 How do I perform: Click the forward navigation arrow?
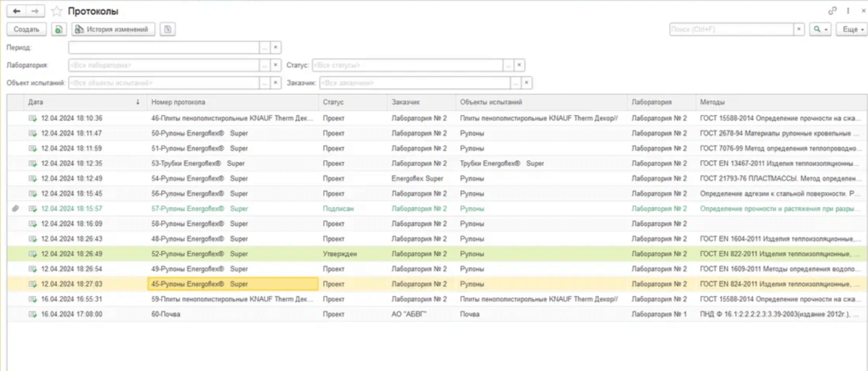tap(36, 11)
